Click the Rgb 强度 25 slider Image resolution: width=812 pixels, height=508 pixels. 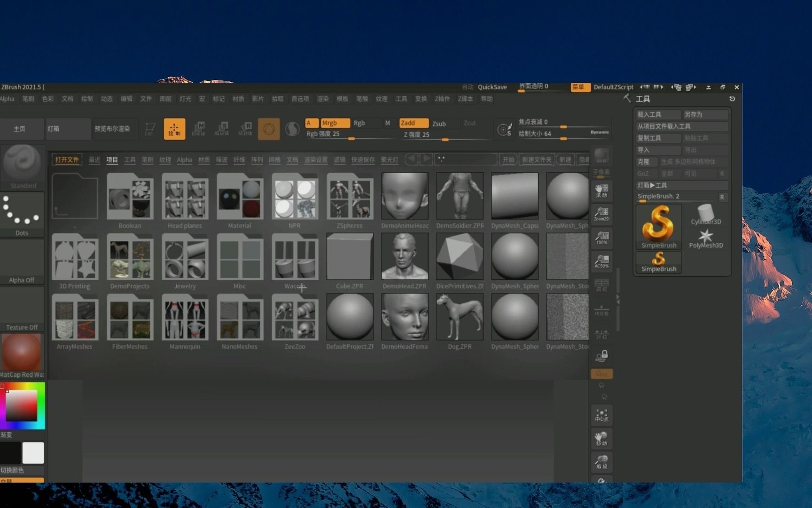pos(351,135)
